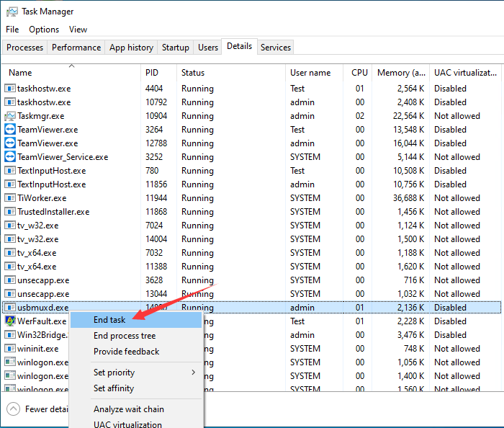Click the wininit.exe process icon

[x=10, y=349]
